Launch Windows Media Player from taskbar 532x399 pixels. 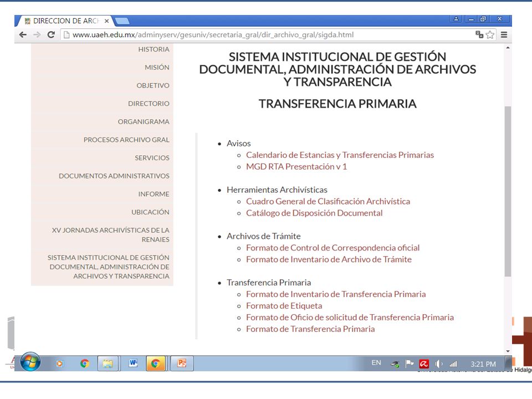(59, 364)
